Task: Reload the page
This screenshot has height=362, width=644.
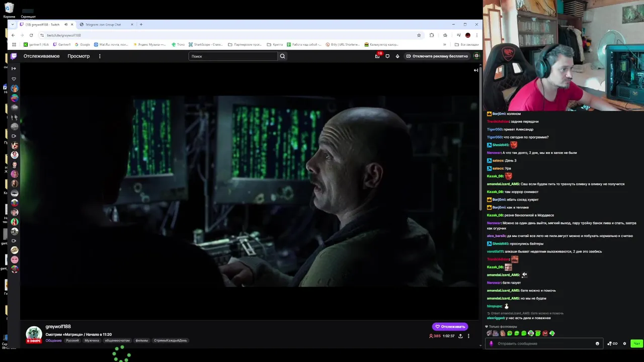Action: (31, 35)
